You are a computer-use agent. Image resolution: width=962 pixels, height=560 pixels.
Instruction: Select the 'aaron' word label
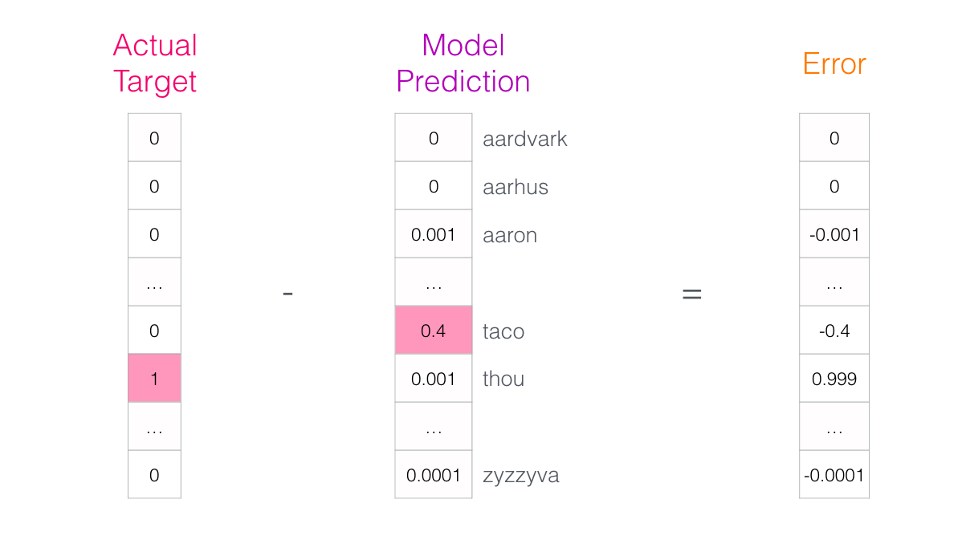pos(510,235)
